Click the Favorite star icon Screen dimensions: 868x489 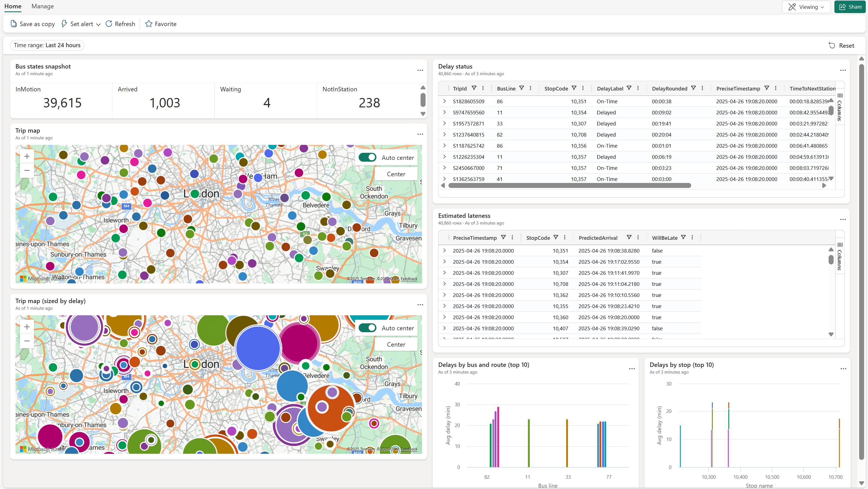(x=149, y=24)
